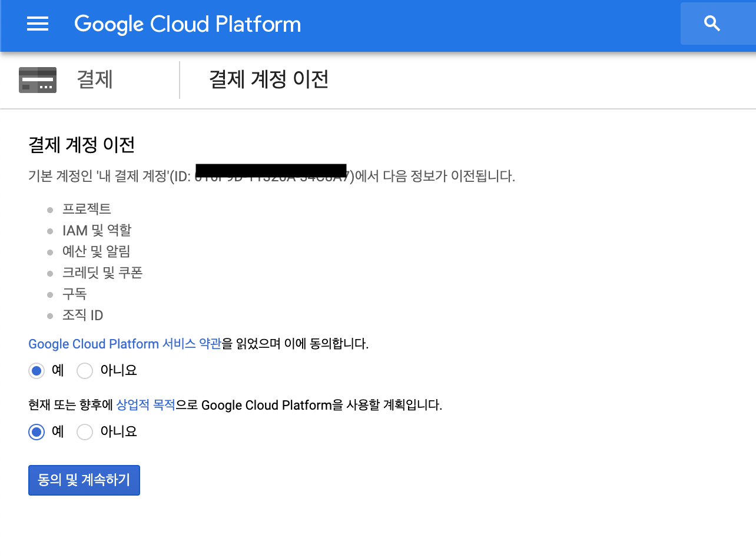The image size is (756, 558).
Task: Click the 조직 ID list item
Action: click(x=83, y=315)
